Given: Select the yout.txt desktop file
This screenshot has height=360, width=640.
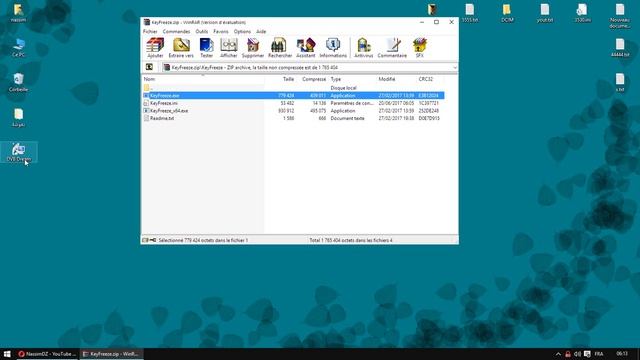Looking at the screenshot, I should [545, 13].
